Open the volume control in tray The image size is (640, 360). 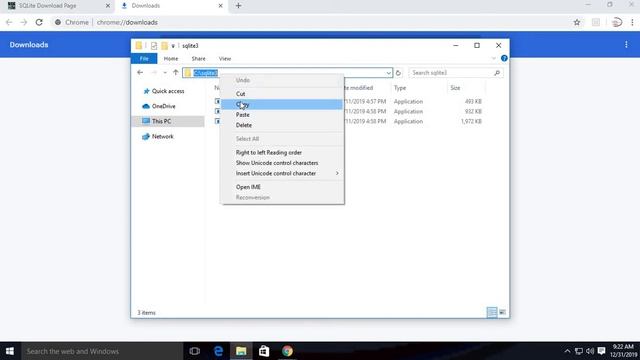point(590,351)
